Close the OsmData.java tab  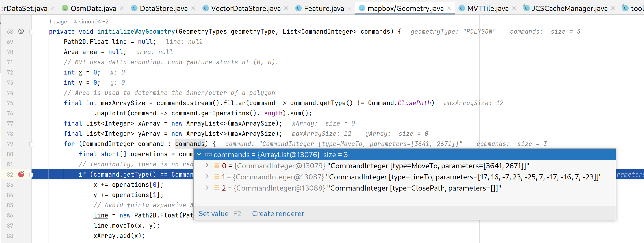122,8
